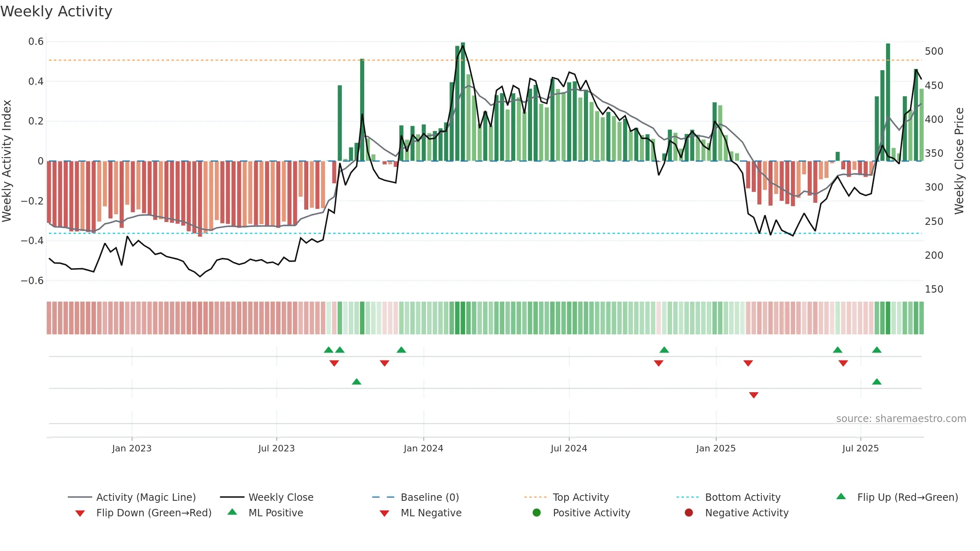The width and height of the screenshot is (980, 551).
Task: Click the Jul 2025 axis tick label
Action: (x=860, y=449)
